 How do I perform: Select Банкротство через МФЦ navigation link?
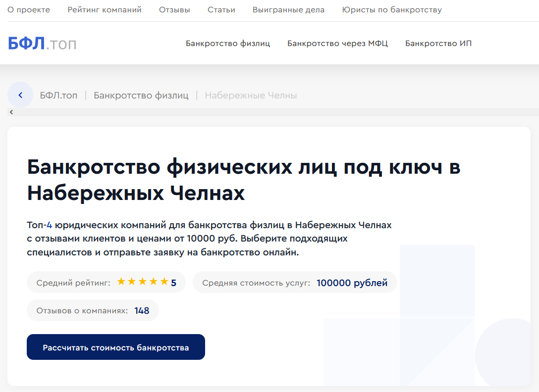click(x=337, y=44)
